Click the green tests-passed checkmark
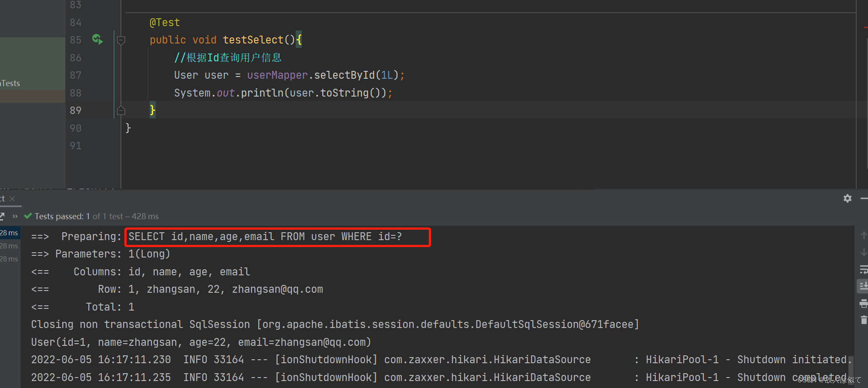 [x=28, y=216]
